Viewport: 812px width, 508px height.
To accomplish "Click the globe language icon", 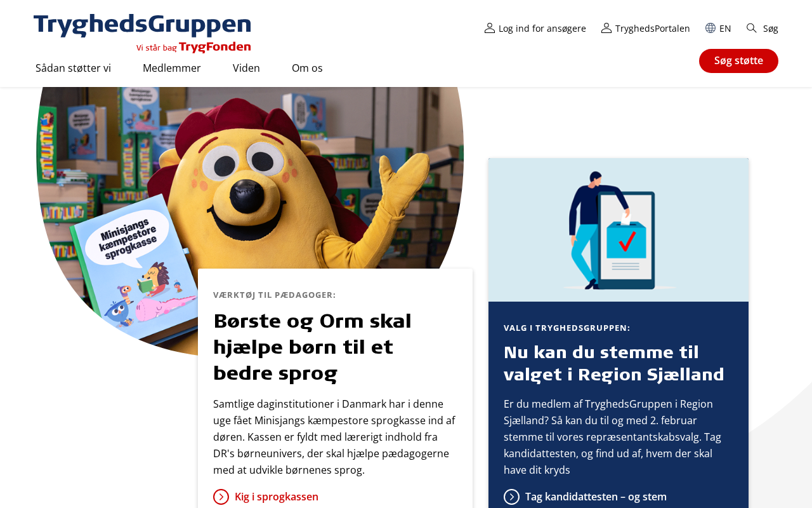I will tap(710, 28).
